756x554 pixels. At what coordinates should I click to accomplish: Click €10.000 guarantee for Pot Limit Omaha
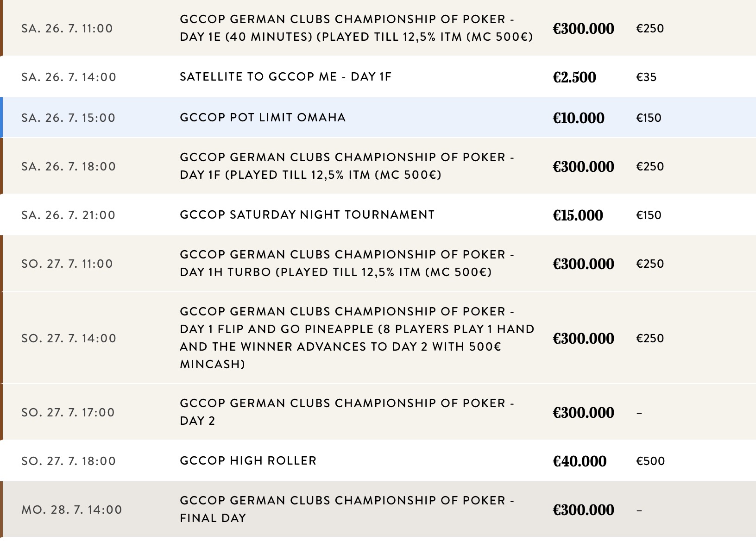pos(578,118)
